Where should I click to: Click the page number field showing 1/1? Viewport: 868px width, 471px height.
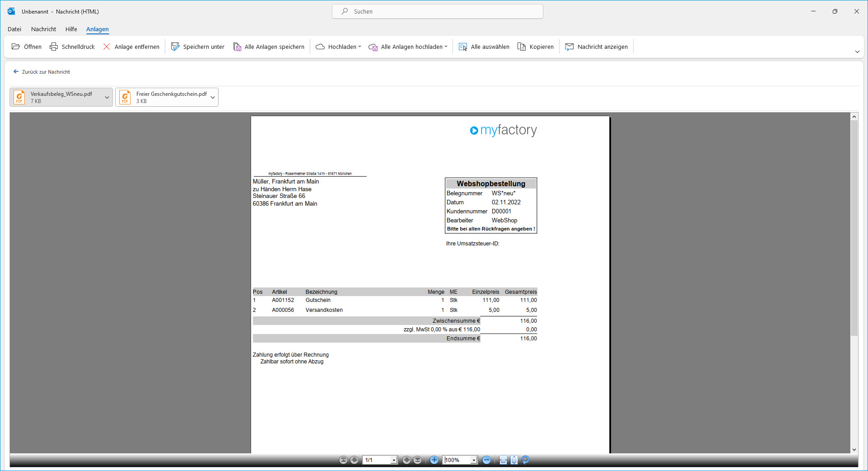377,460
